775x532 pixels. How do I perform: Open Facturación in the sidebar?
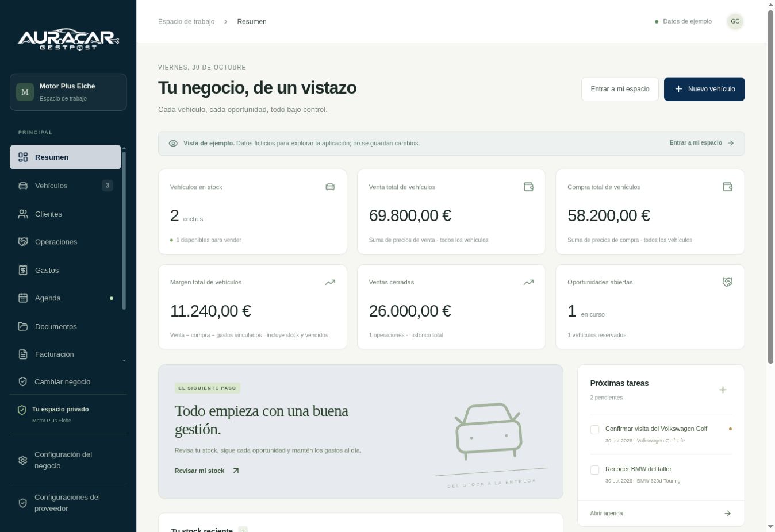click(66, 354)
